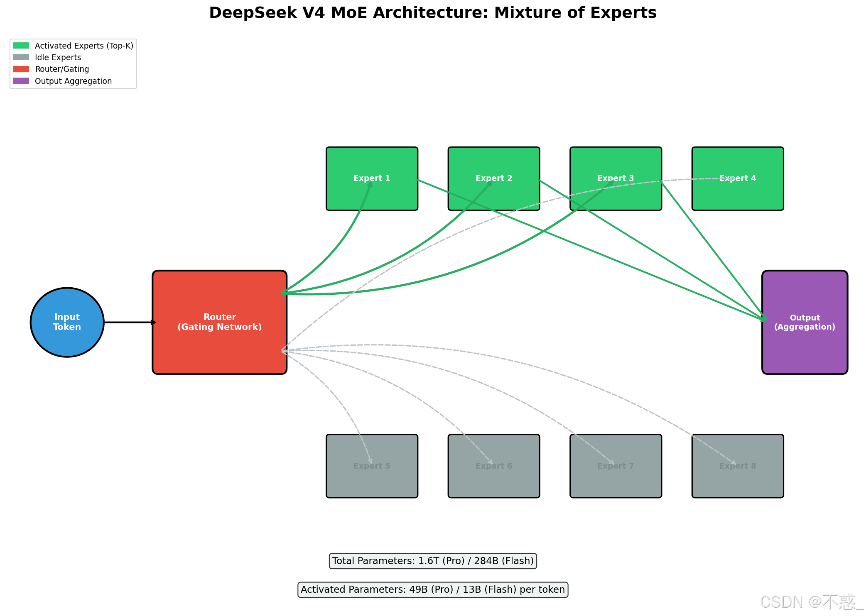Click the 'Router/Gating' legend label
This screenshot has height=616, width=866.
[x=62, y=69]
